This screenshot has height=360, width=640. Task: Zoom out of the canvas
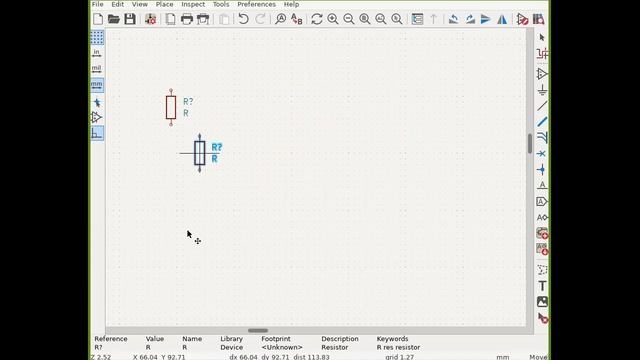coord(349,19)
